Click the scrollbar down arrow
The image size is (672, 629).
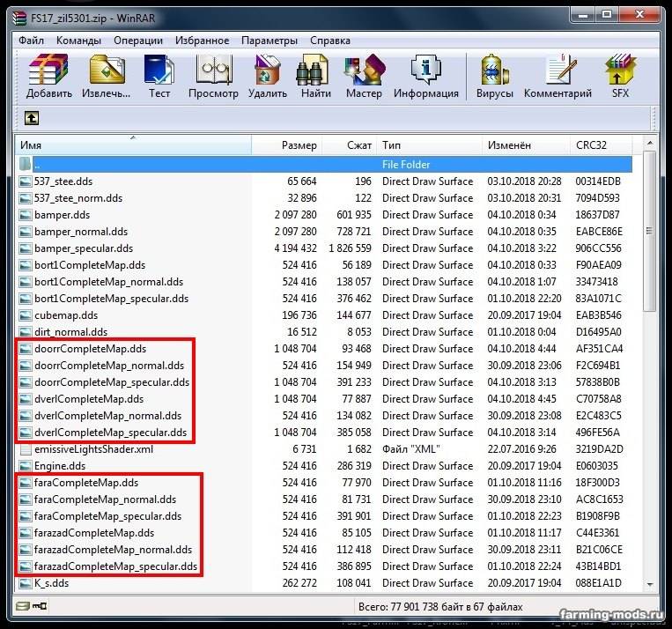point(650,584)
